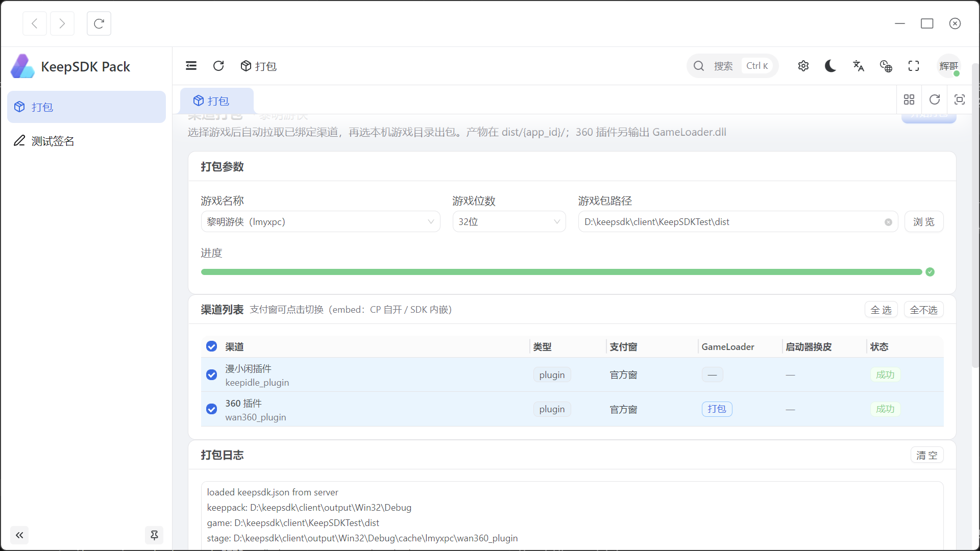
Task: Click the 清空 log clear button
Action: (927, 455)
